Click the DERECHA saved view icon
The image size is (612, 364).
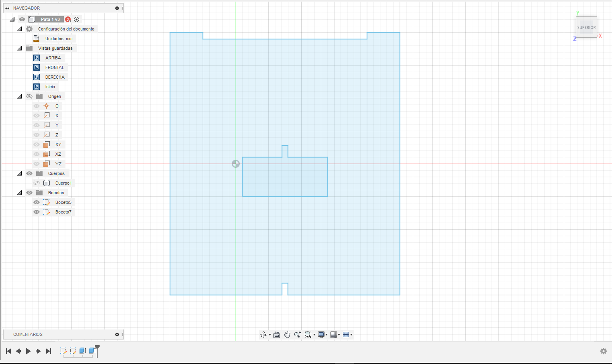[x=37, y=77]
